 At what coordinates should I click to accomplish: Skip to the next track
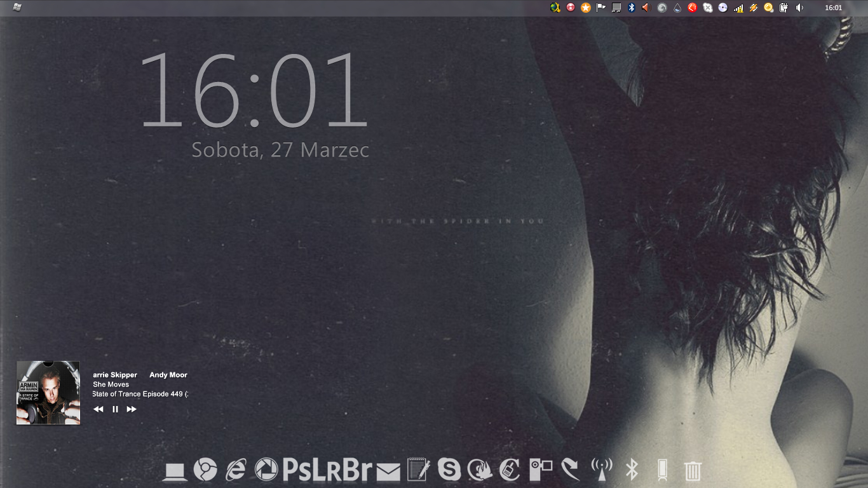point(132,409)
